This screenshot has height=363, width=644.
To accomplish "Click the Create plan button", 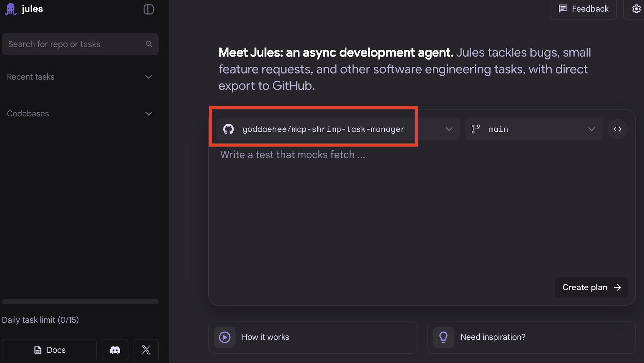I will [x=591, y=287].
